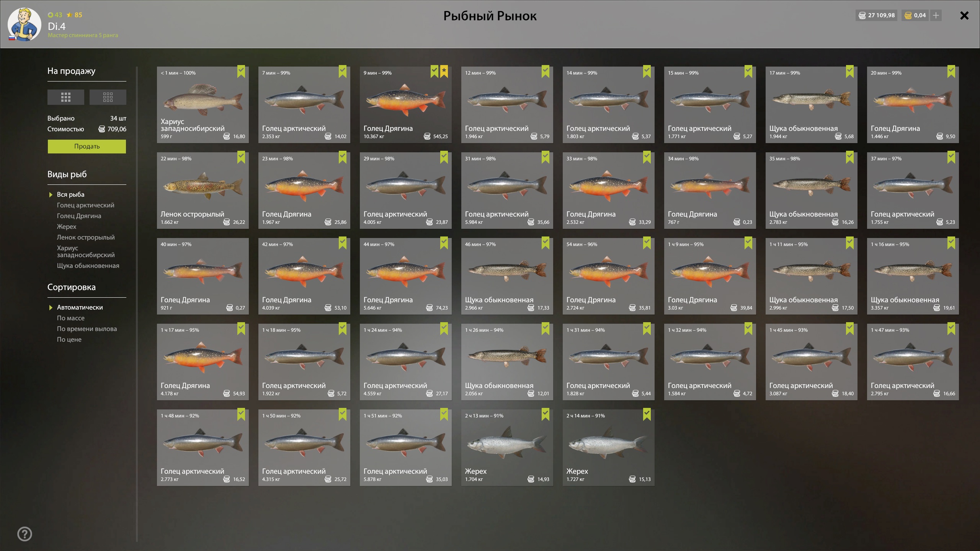980x551 pixels.
Task: Open the help question mark icon
Action: [25, 534]
